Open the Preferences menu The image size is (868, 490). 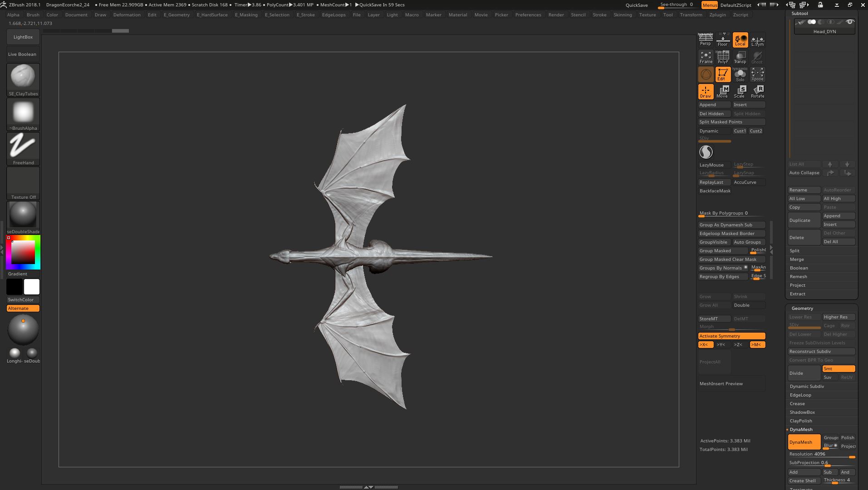[x=528, y=15]
